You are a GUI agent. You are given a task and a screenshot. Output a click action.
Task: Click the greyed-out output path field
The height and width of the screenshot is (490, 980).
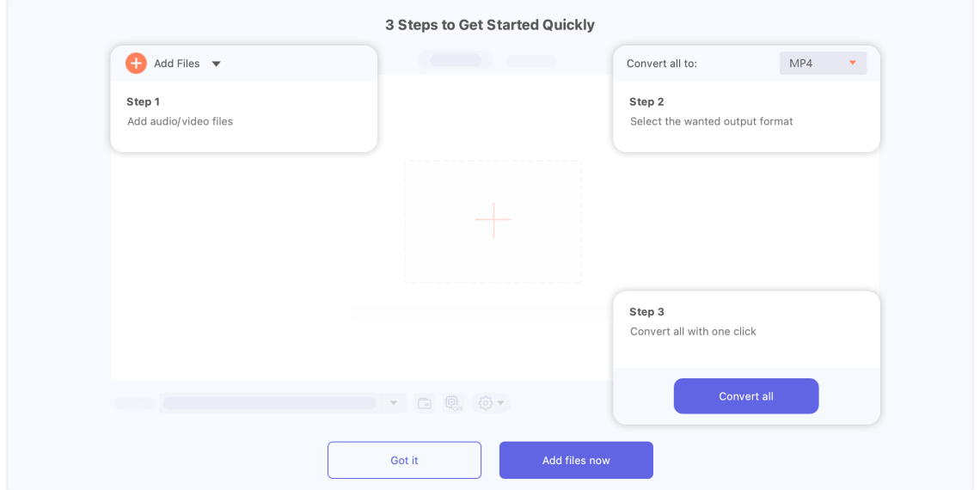pos(270,403)
